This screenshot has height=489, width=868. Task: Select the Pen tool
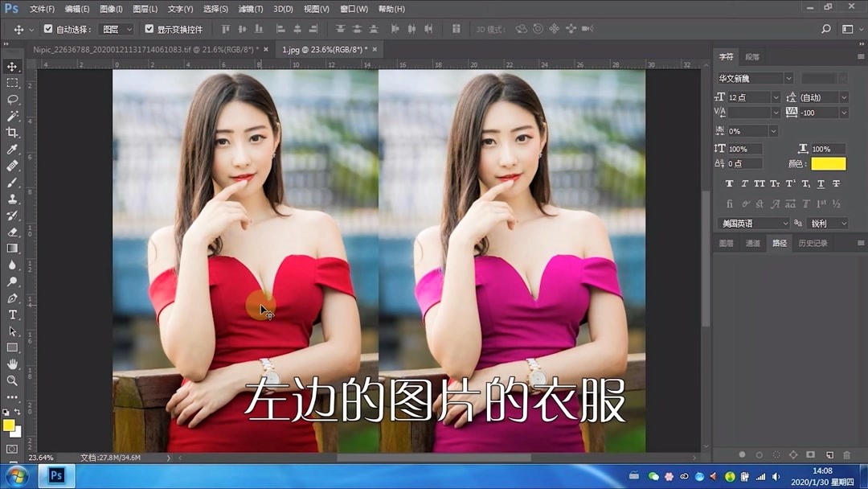click(x=12, y=297)
